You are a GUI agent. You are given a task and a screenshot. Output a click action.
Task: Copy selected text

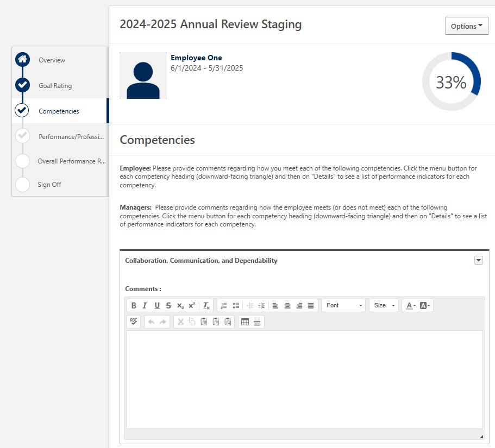pos(192,322)
